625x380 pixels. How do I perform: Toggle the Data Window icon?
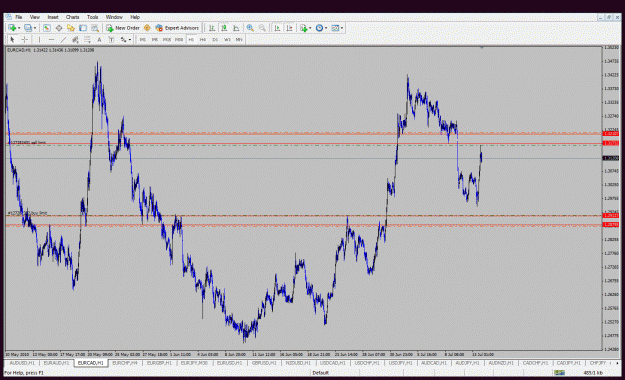click(59, 28)
